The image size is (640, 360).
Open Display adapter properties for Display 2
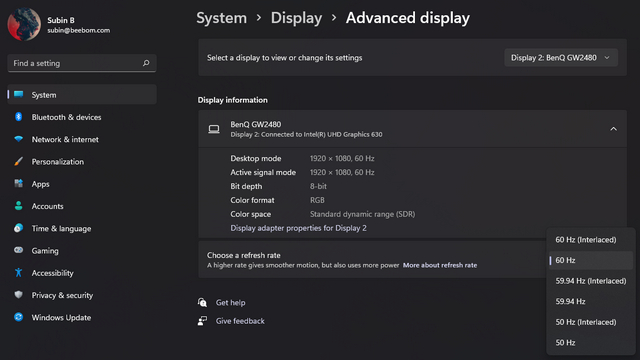pyautogui.click(x=298, y=228)
